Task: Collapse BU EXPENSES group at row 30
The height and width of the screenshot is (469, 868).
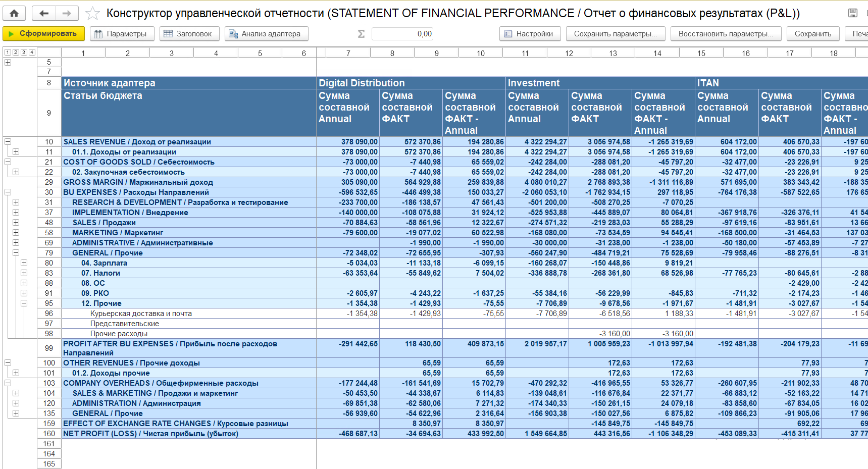Action: pyautogui.click(x=8, y=192)
